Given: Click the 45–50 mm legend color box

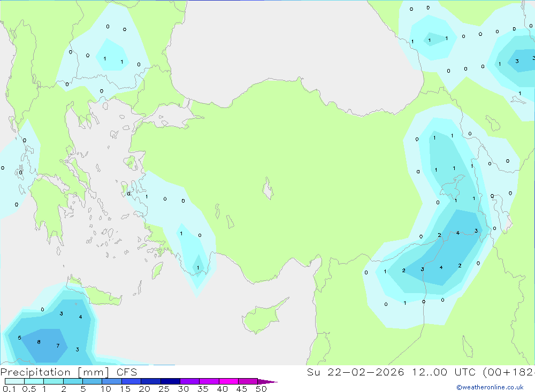Looking at the screenshot, I should point(248,381).
